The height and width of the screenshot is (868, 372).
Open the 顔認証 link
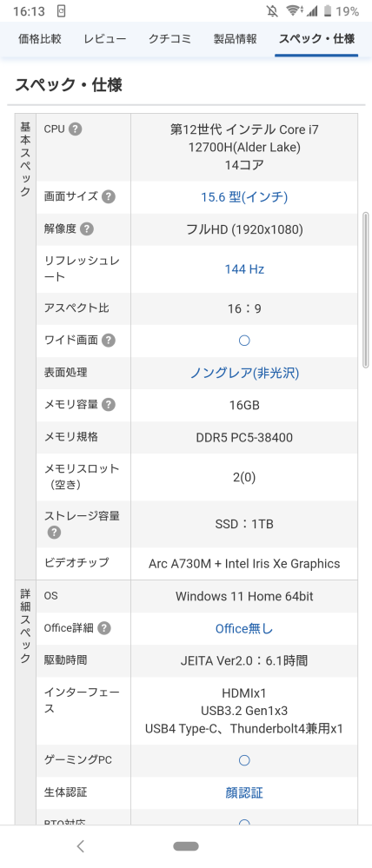coord(244,792)
